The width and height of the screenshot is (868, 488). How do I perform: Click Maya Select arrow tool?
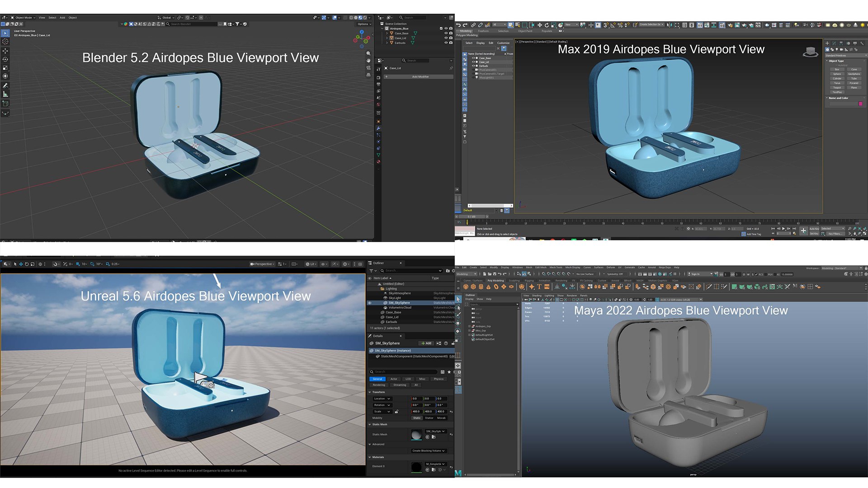coord(458,299)
